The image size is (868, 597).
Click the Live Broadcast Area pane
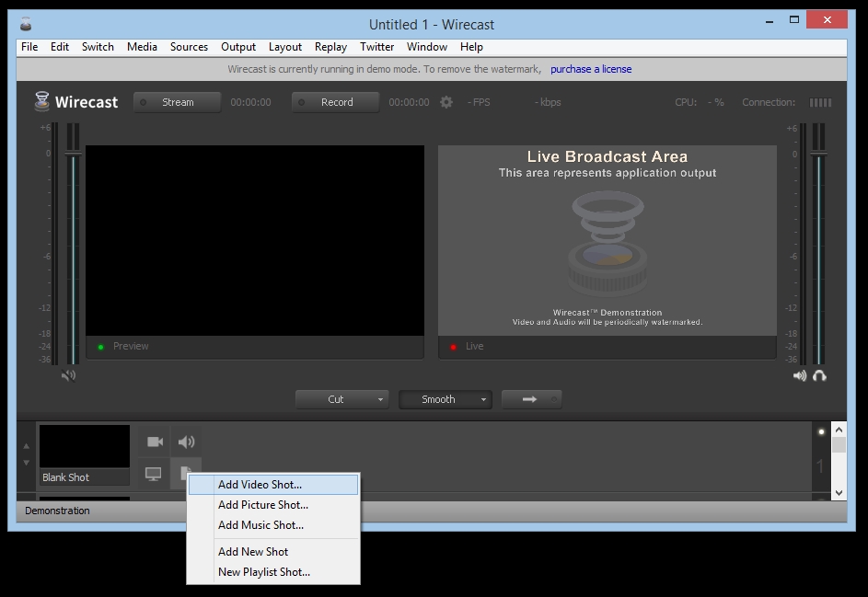608,241
